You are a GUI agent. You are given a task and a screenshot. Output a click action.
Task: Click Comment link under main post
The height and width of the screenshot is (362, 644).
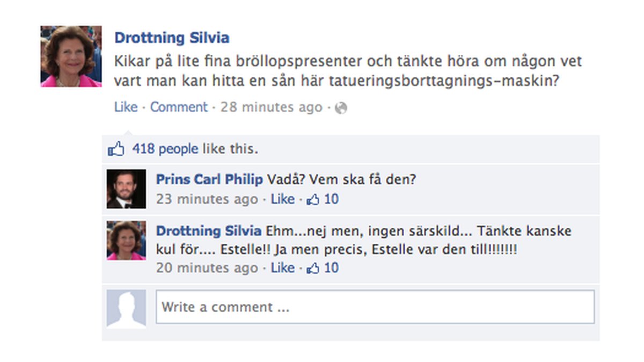tap(179, 107)
